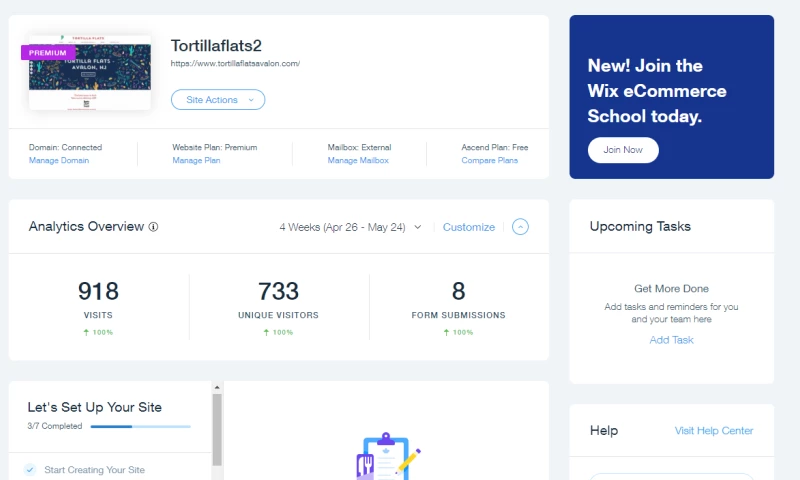
Task: Click the PREMIUM badge on the site thumbnail
Action: coord(48,53)
